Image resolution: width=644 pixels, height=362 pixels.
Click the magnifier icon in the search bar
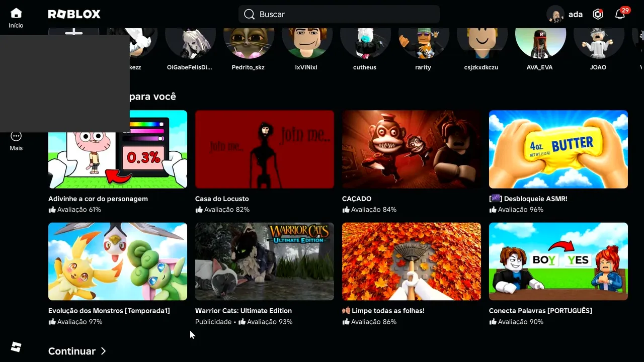(x=249, y=14)
